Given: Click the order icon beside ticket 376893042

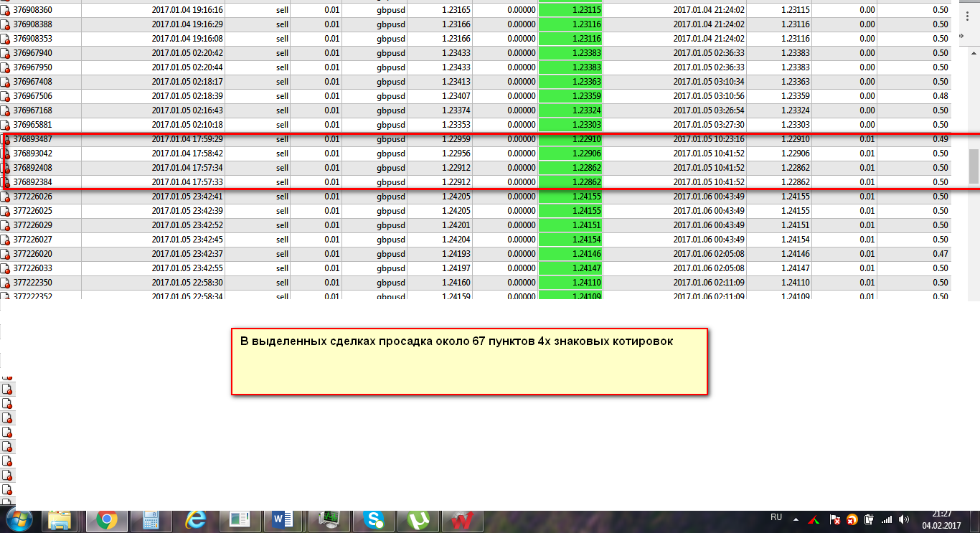Looking at the screenshot, I should click(5, 154).
